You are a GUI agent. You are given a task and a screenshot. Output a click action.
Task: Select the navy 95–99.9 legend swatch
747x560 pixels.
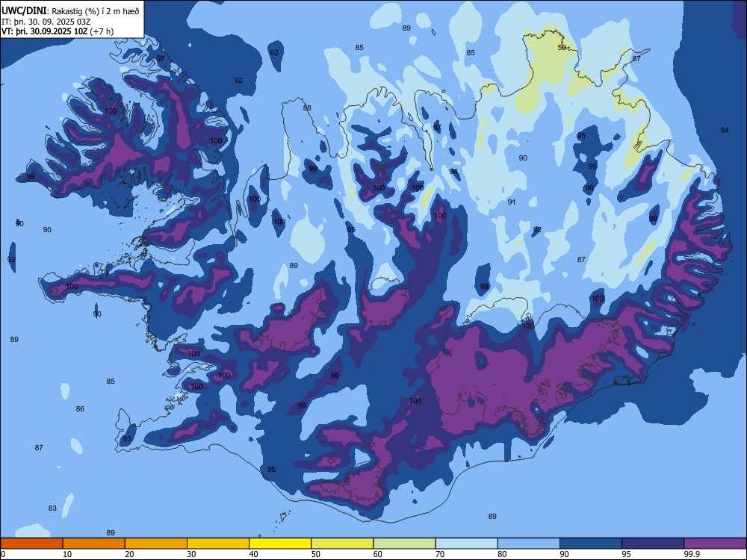pyautogui.click(x=653, y=544)
